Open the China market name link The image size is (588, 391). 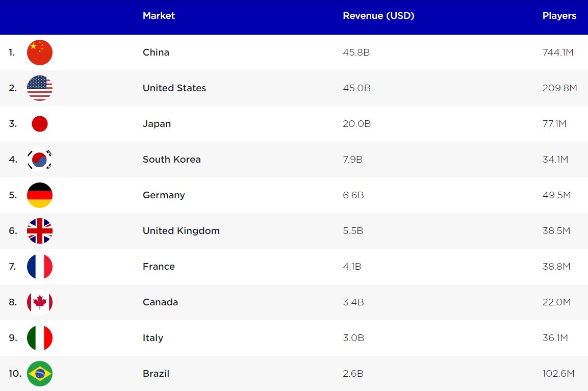[156, 53]
